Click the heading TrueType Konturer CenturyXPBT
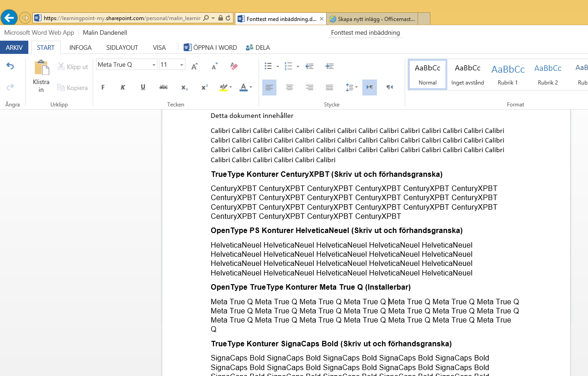 point(327,174)
